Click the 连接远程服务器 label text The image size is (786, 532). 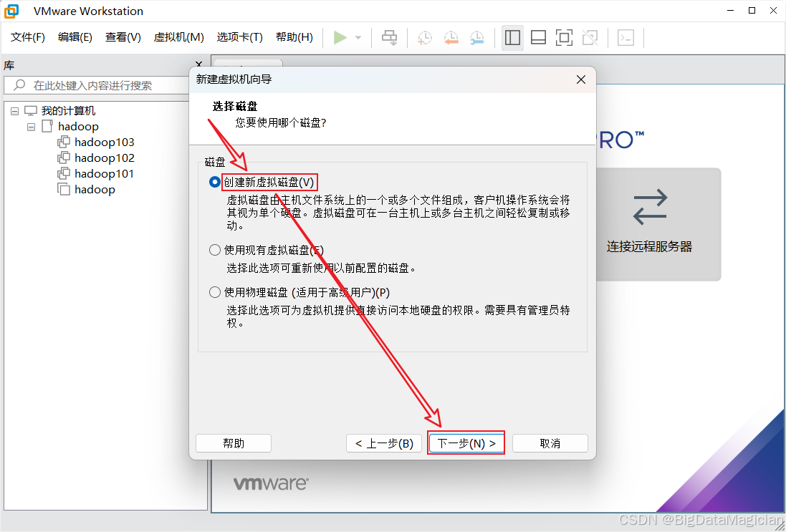650,246
